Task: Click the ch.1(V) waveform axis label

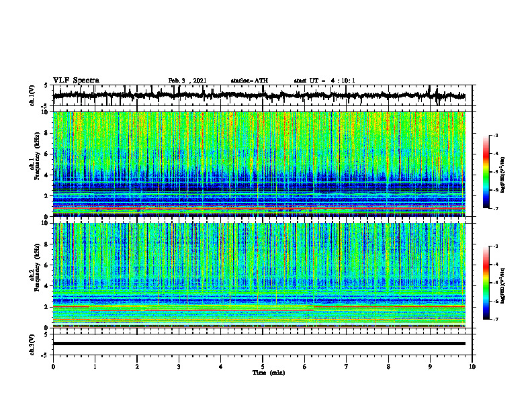Action: [32, 95]
